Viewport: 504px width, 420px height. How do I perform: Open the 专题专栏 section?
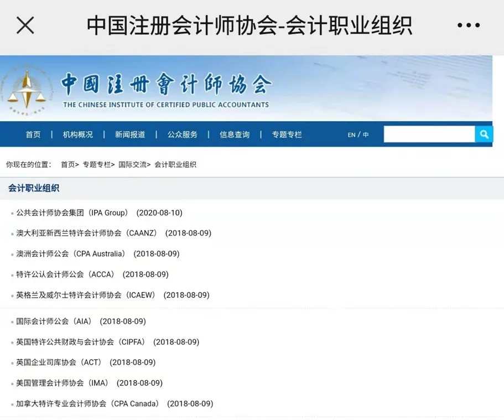point(286,134)
